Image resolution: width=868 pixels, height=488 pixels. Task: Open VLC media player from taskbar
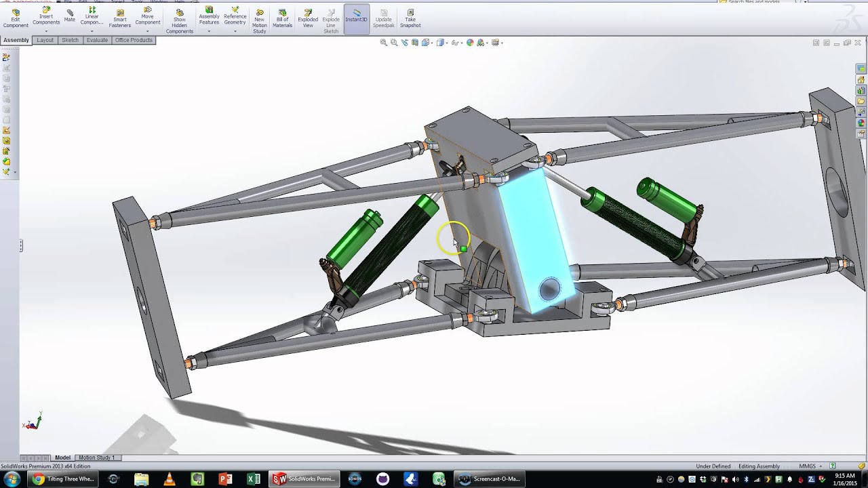click(169, 479)
